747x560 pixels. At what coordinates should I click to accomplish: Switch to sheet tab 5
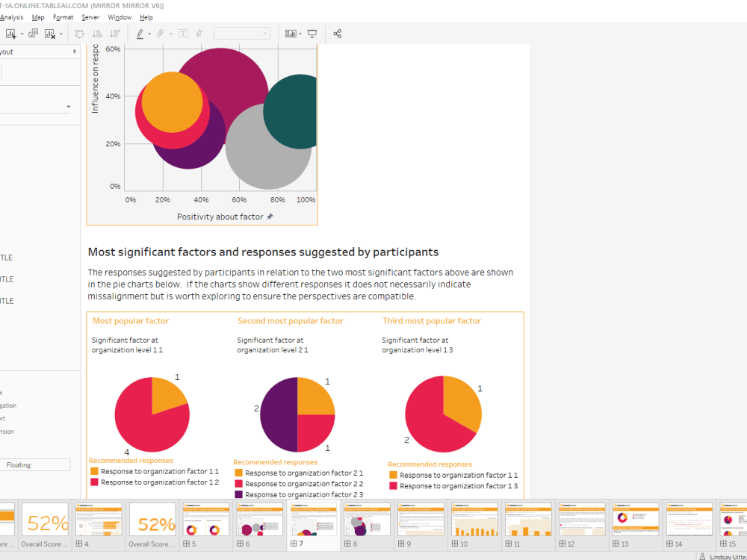(x=206, y=526)
